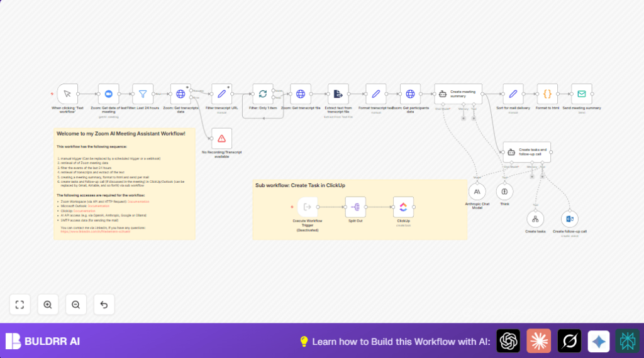Image resolution: width=644 pixels, height=358 pixels.
Task: Open the Perplexity build option icon
Action: 628,341
